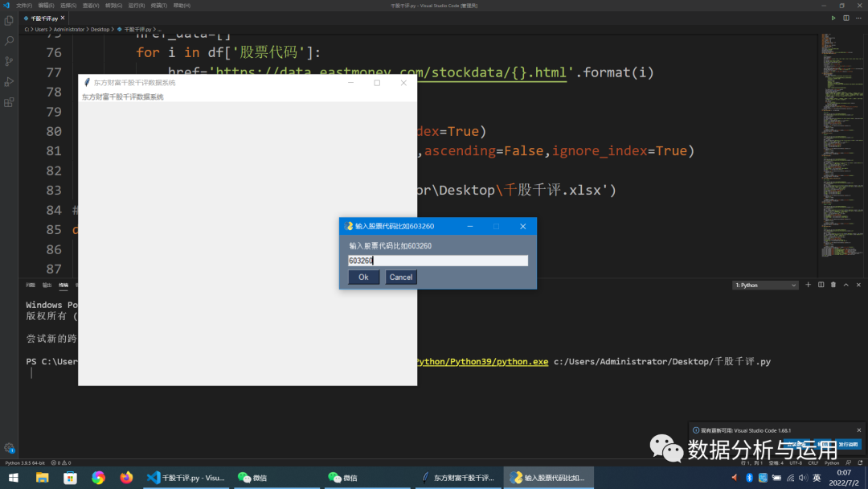868x489 pixels.
Task: Launch Firefox from taskbar
Action: (126, 478)
